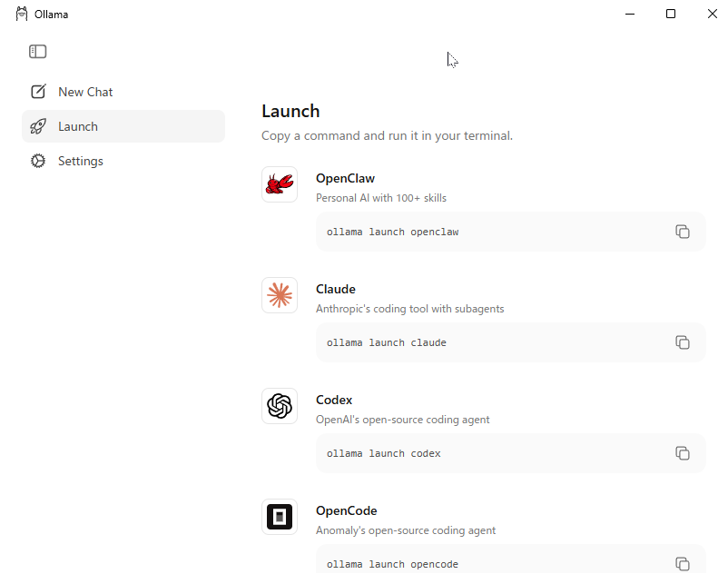
Task: Toggle the sidebar panel icon
Action: 37,52
